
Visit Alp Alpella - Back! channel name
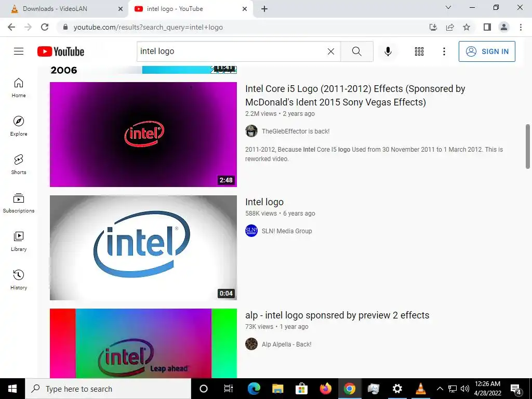286,344
